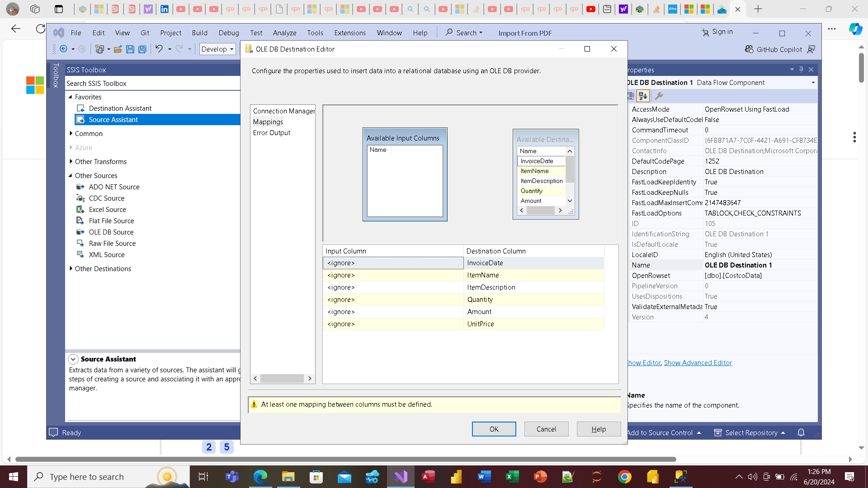Click the Property Pages wrench icon
Screen dimensions: 868x488
[x=659, y=96]
